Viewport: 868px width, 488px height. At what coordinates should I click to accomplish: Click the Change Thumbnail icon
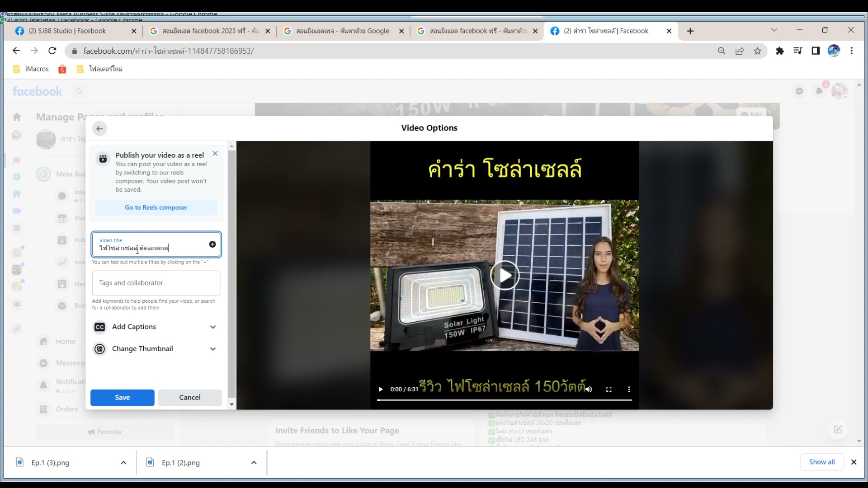click(x=100, y=348)
